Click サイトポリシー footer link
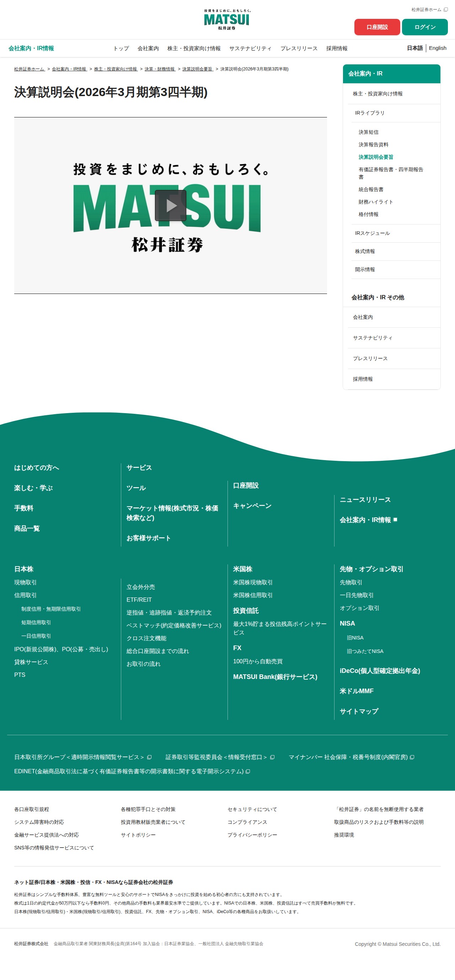This screenshot has height=980, width=455. (138, 835)
